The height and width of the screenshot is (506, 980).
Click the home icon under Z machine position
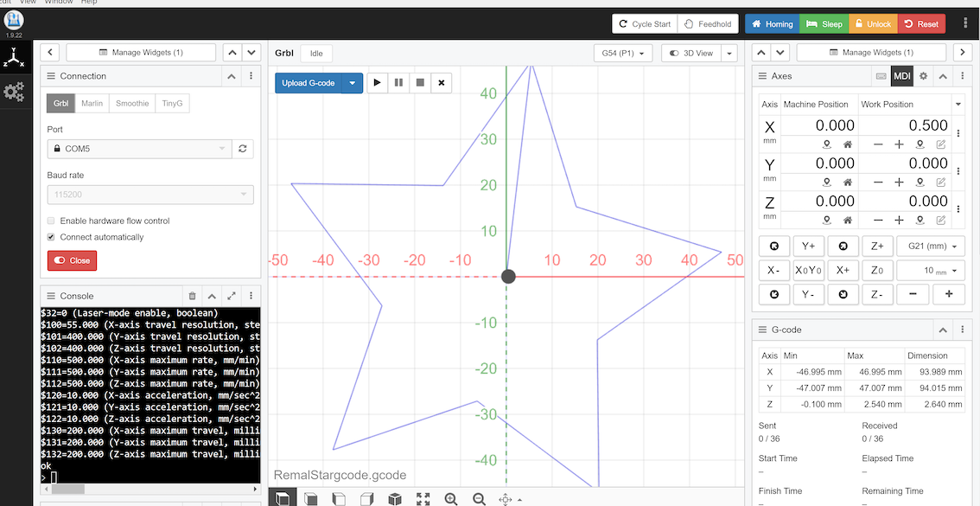point(848,221)
